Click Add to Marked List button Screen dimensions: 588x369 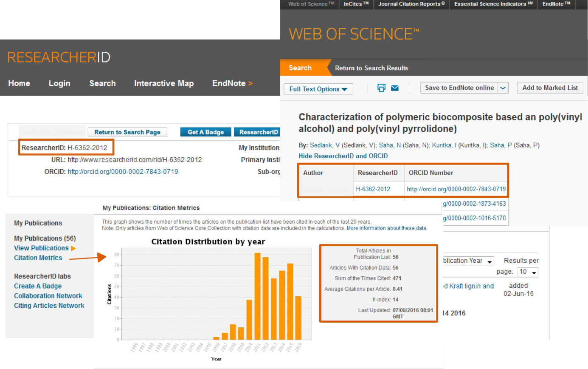[x=550, y=88]
